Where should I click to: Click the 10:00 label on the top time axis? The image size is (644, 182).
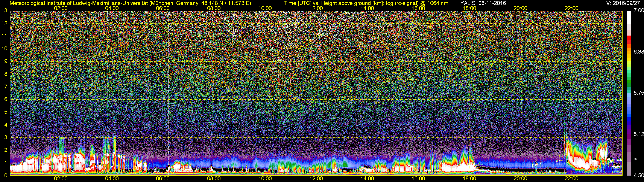(265, 8)
